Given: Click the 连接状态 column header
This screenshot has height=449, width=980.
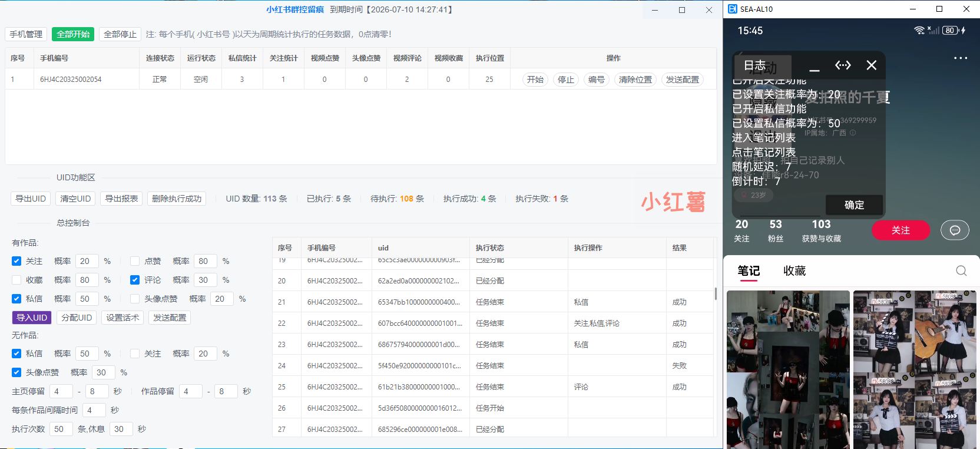Looking at the screenshot, I should pos(160,58).
